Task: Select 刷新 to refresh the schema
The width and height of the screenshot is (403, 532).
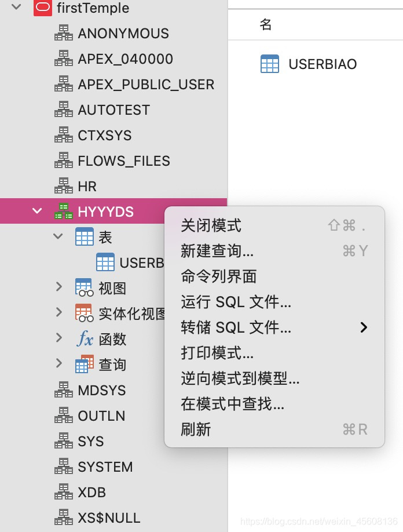Action: (196, 429)
